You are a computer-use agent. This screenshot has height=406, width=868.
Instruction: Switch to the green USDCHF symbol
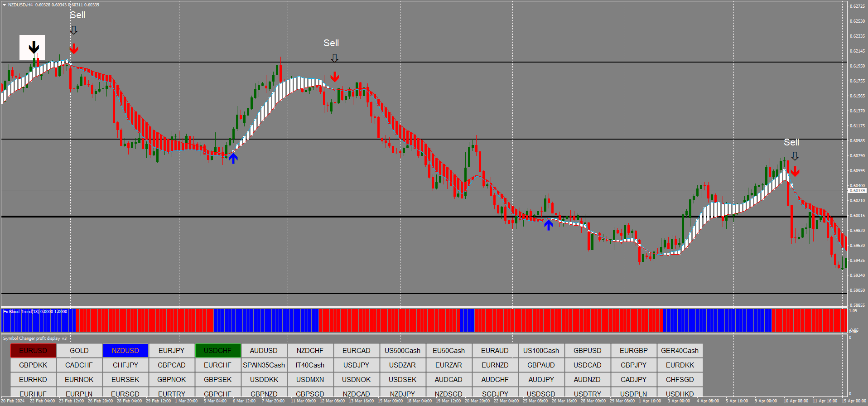point(217,351)
